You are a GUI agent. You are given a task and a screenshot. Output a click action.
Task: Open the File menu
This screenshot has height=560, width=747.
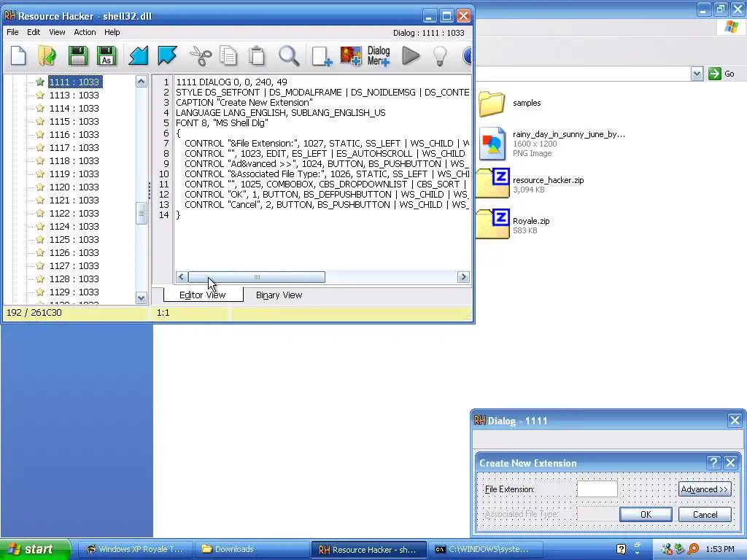pyautogui.click(x=12, y=32)
